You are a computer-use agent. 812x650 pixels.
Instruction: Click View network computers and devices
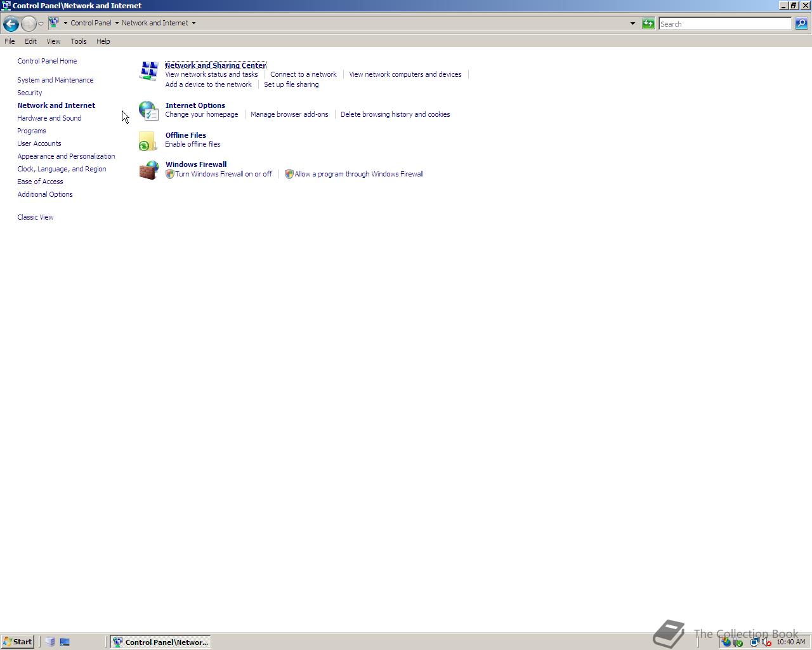point(405,74)
